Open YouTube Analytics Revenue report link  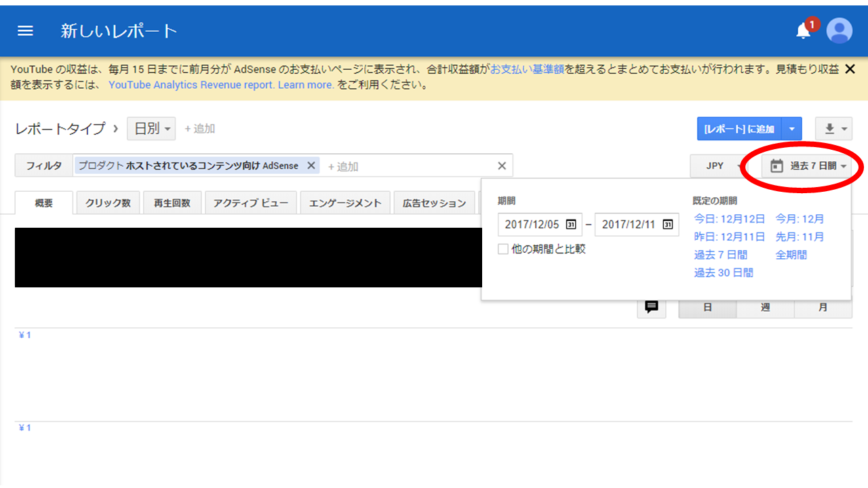191,85
